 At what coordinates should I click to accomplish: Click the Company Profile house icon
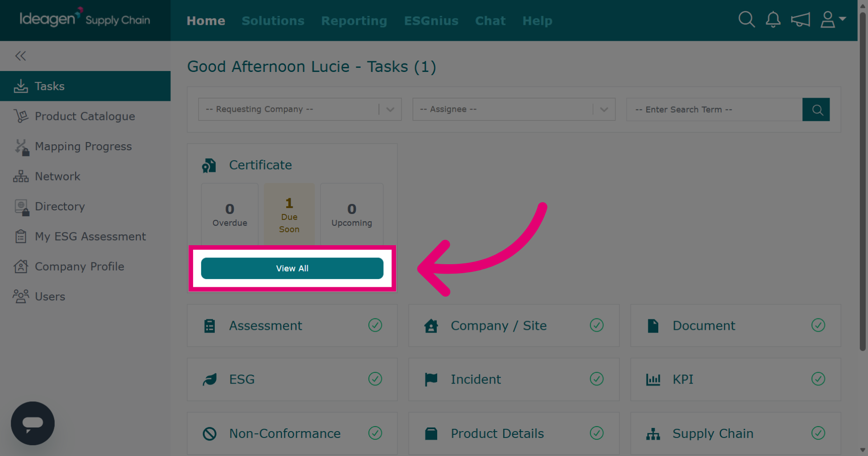coord(21,266)
